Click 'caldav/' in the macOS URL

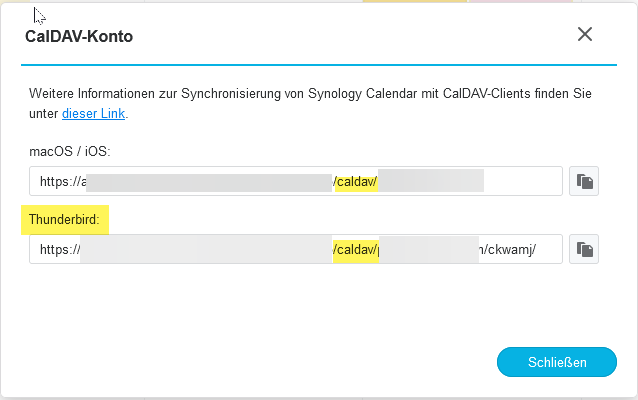[356, 181]
